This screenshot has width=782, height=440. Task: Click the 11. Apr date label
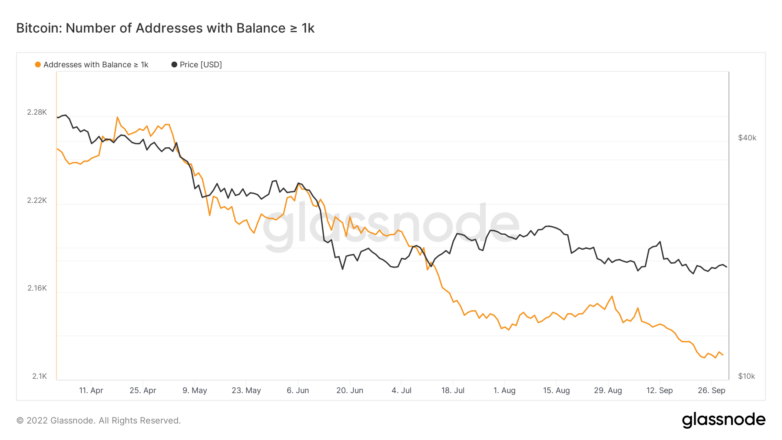(91, 390)
